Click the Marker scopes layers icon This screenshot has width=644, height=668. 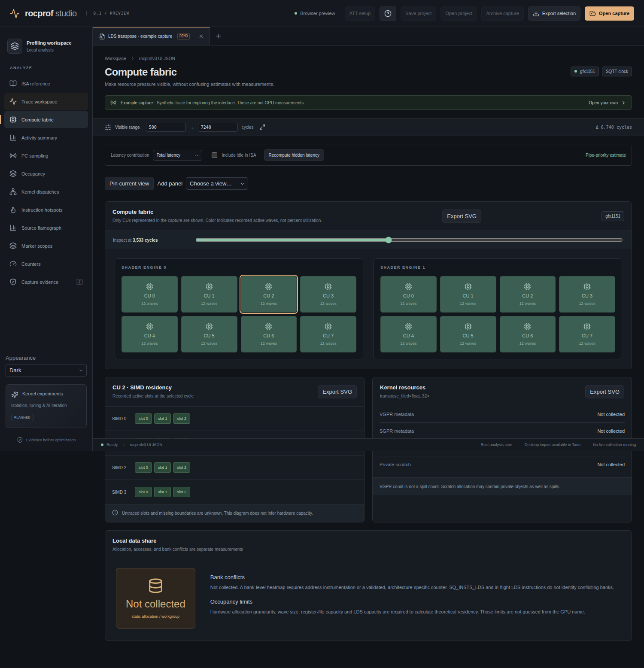pos(13,246)
